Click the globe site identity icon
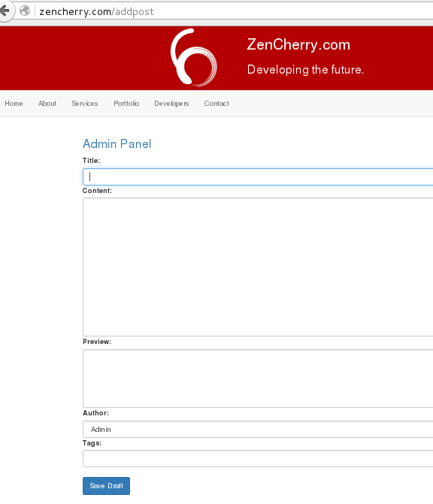Image resolution: width=433 pixels, height=504 pixels. (25, 11)
